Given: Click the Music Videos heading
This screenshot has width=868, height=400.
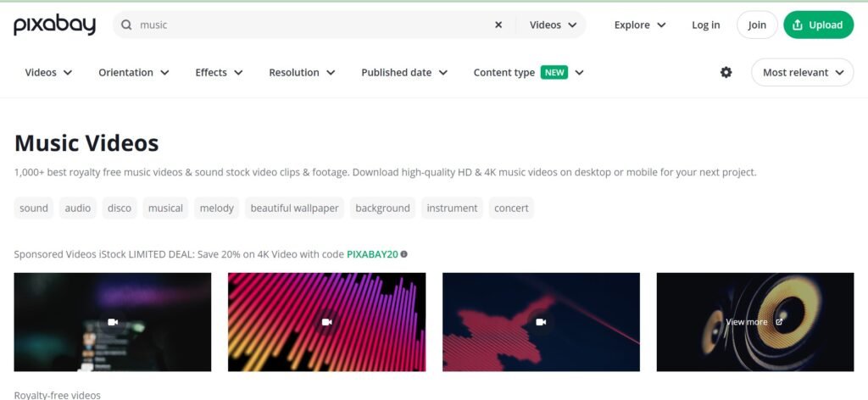Looking at the screenshot, I should [86, 143].
